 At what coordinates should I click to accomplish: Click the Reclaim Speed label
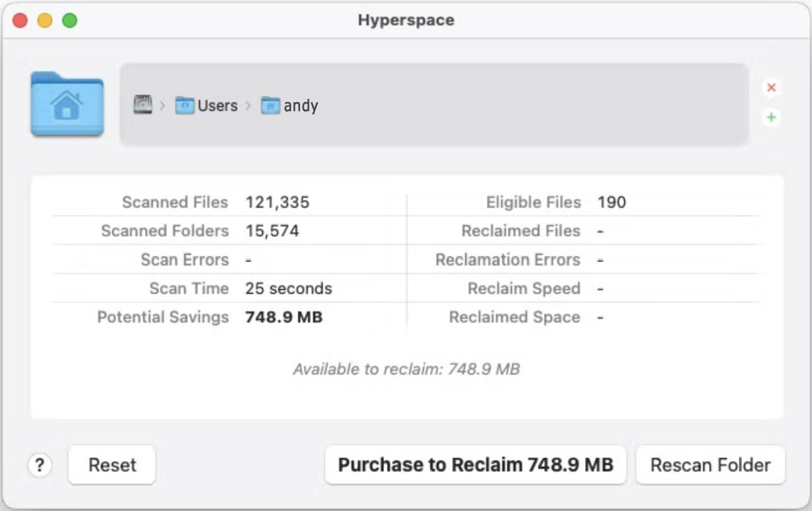(x=524, y=289)
